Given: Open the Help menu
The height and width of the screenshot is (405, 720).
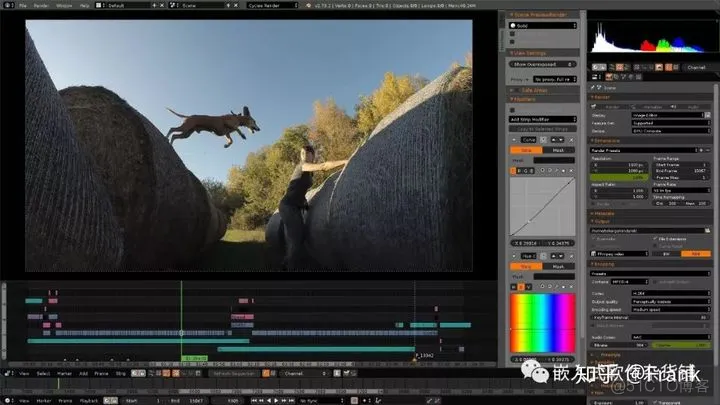Looking at the screenshot, I should [84, 6].
